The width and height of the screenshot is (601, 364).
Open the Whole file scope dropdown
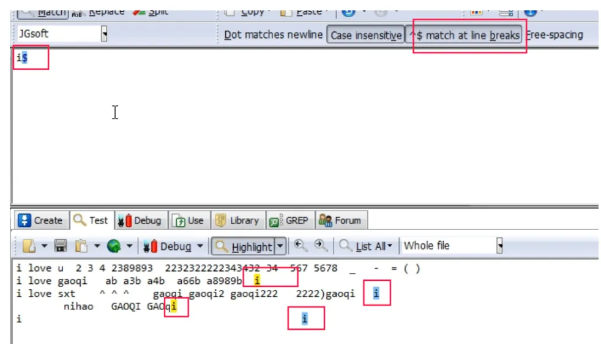click(499, 245)
